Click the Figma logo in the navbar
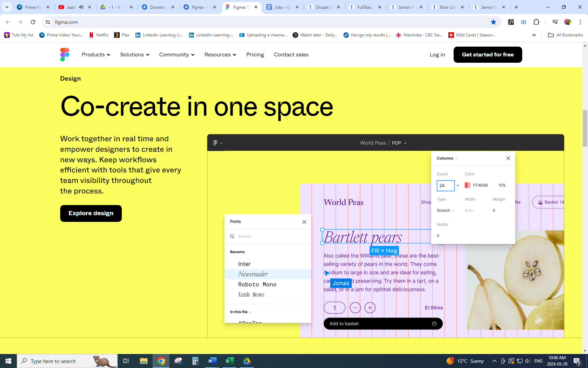This screenshot has width=588, height=368. coord(65,55)
